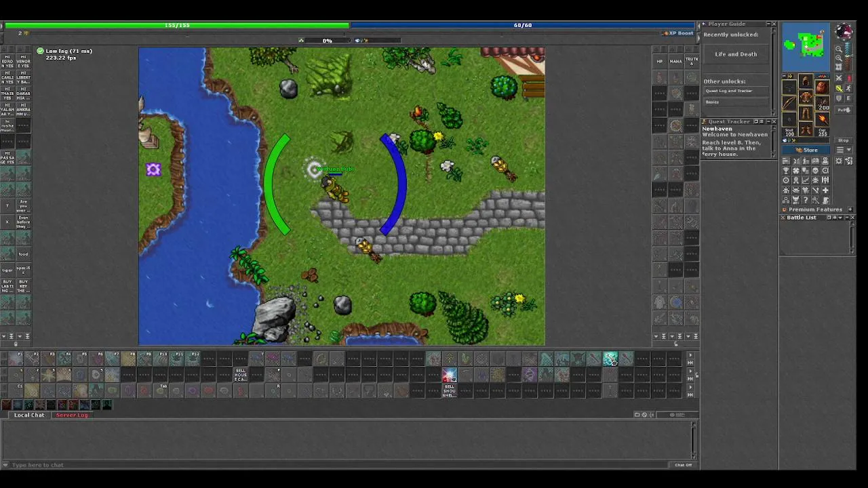Minimize the Battle List panel

pos(846,218)
